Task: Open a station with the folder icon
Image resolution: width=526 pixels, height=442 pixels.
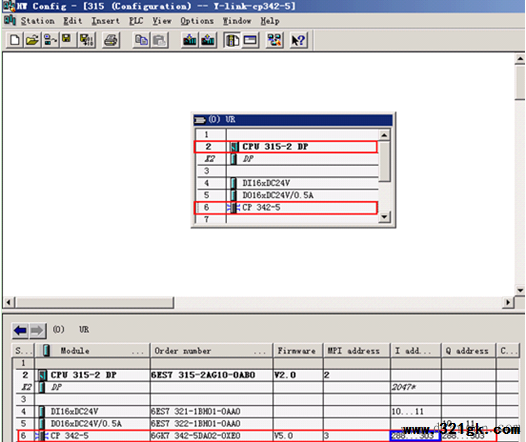Action: tap(32, 41)
